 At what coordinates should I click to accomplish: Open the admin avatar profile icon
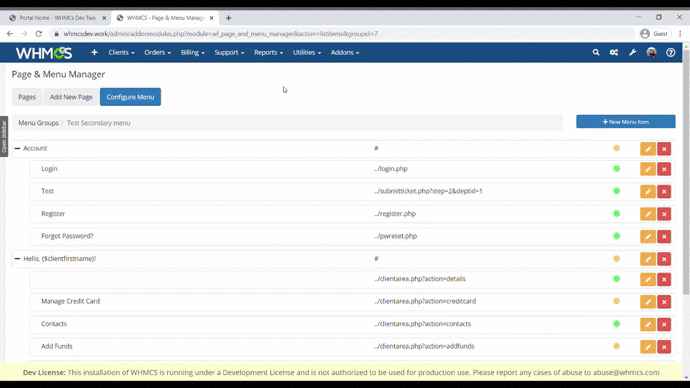651,52
